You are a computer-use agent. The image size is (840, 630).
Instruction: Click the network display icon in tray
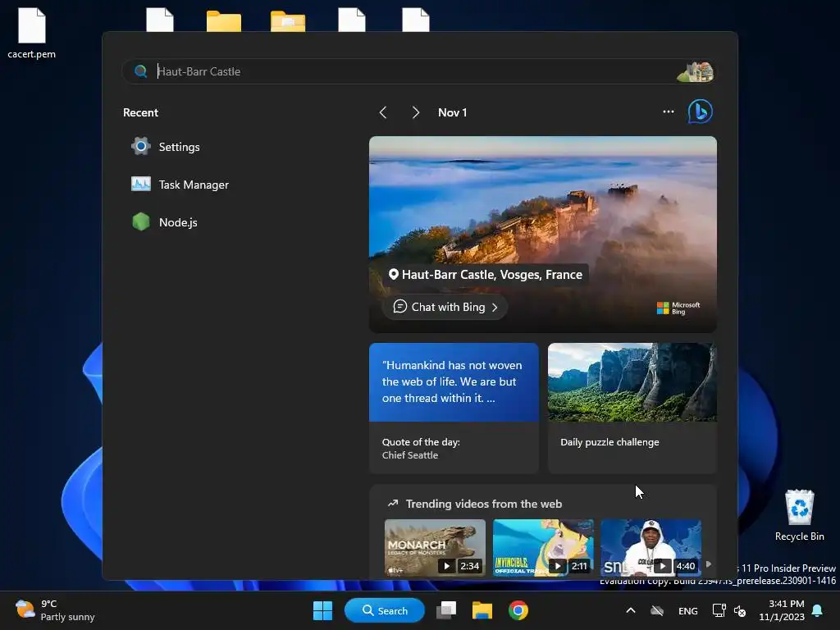pos(719,610)
